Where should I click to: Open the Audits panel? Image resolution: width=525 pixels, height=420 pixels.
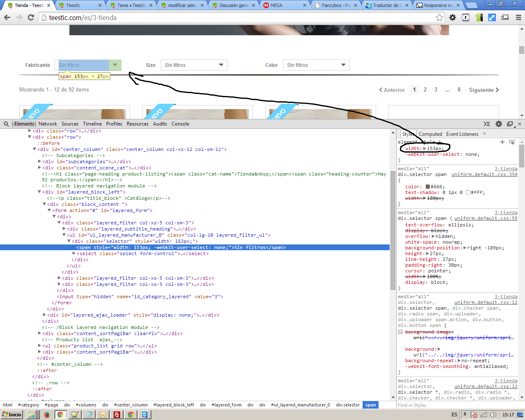tap(160, 124)
